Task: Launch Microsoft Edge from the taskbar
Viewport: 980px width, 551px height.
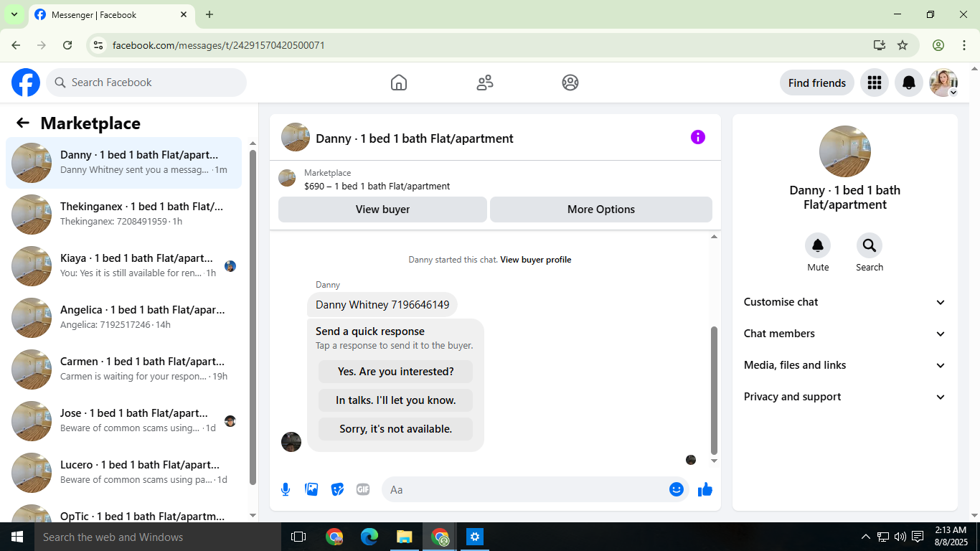Action: tap(369, 537)
